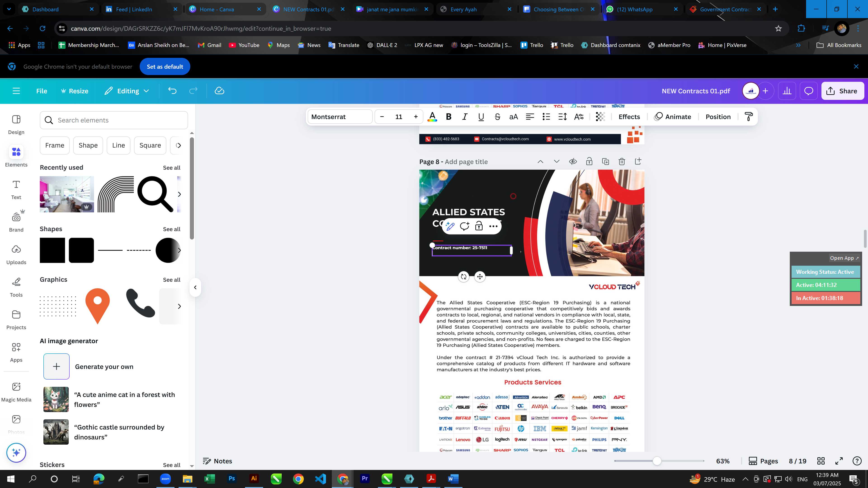The width and height of the screenshot is (868, 488).
Task: Open the Position panel
Action: pos(718,117)
